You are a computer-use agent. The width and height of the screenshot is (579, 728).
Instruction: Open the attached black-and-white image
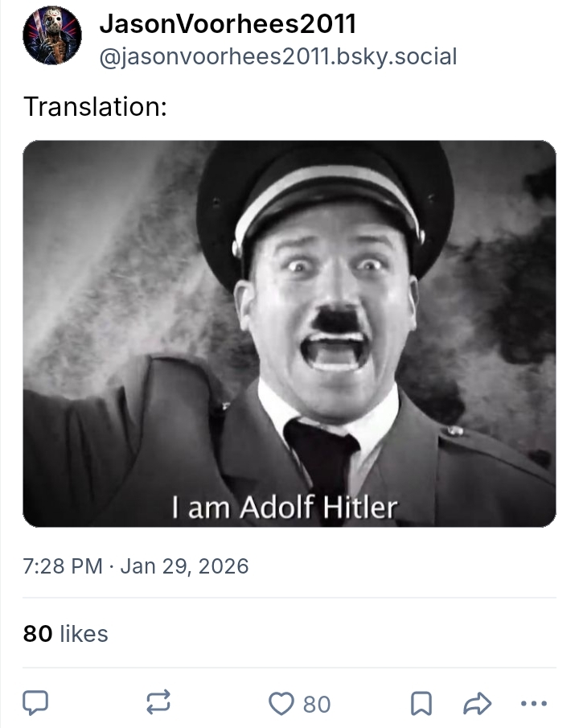[x=289, y=334]
